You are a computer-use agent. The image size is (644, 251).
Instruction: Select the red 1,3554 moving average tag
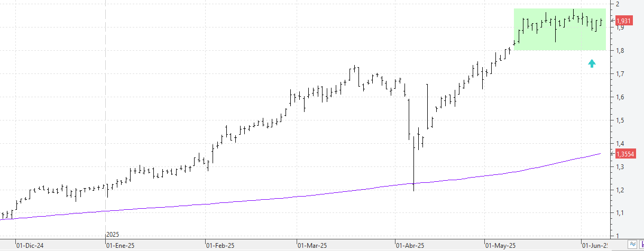(x=625, y=153)
